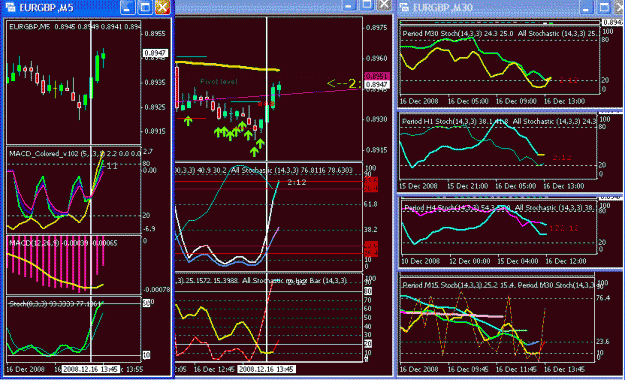Click the yellow '<--2:' label on middle chart
The width and height of the screenshot is (625, 380).
tap(344, 83)
